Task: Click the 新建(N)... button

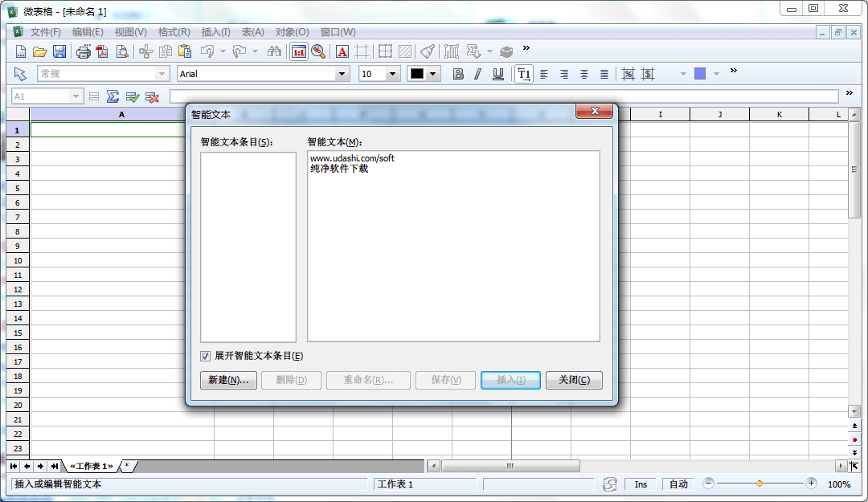Action: (x=228, y=380)
